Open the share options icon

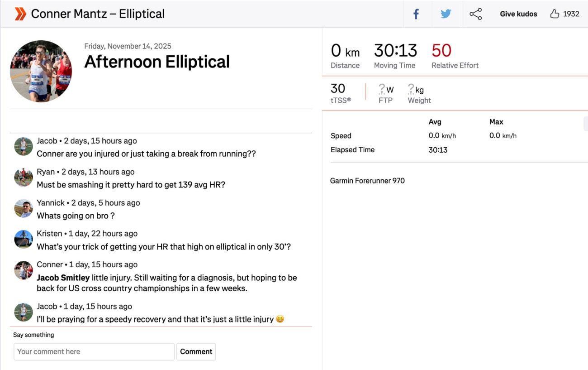point(475,14)
